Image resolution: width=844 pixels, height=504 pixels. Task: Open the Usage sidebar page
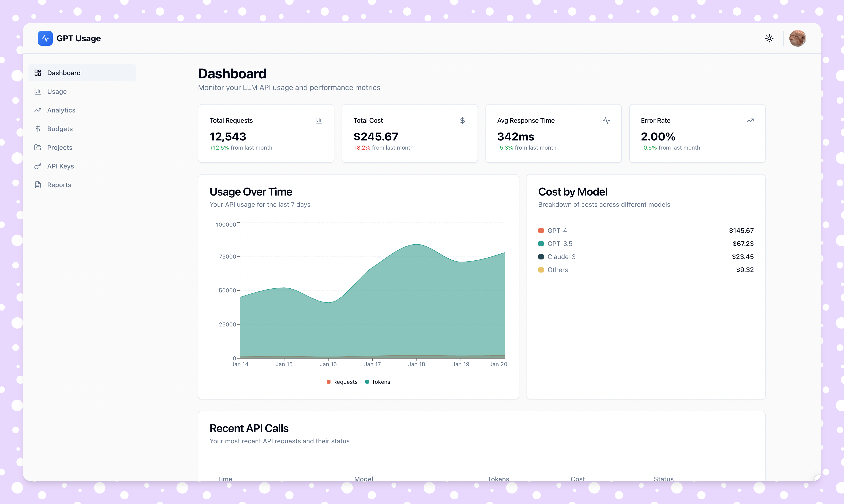[x=57, y=92]
